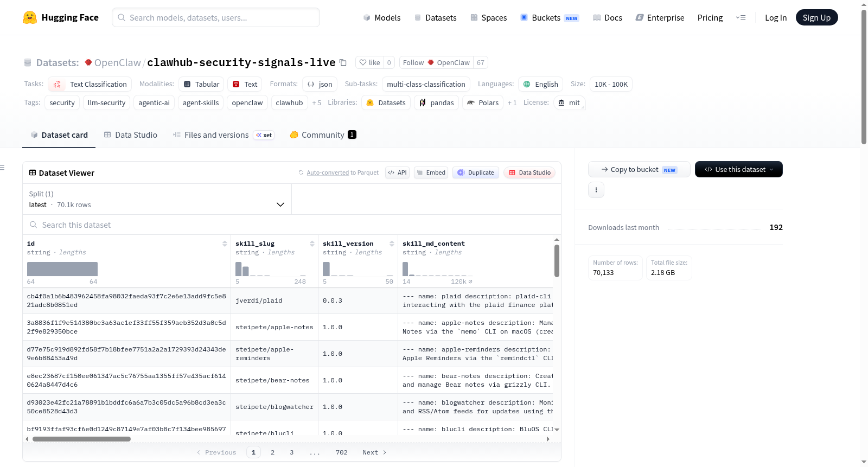The width and height of the screenshot is (868, 467).
Task: Click the Sign Up button
Action: point(816,17)
